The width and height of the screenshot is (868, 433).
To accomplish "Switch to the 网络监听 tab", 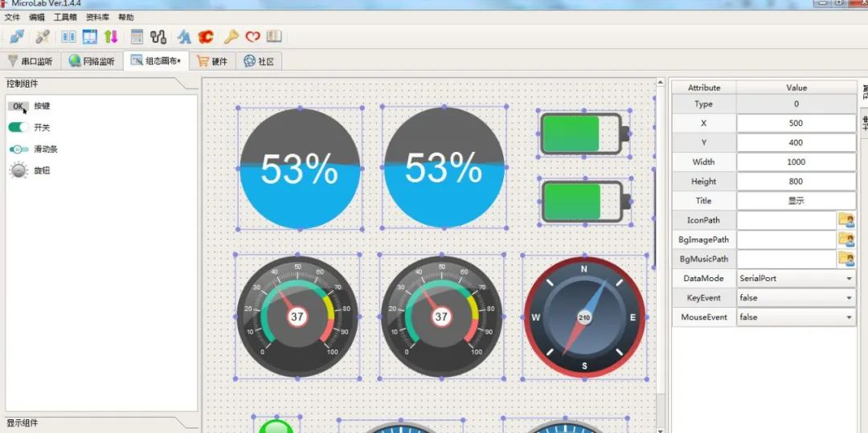I will tap(92, 61).
